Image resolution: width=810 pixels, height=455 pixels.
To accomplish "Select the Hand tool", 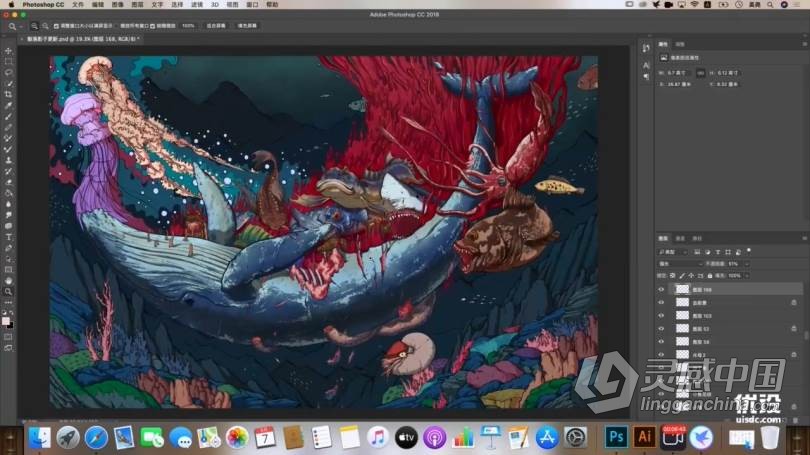I will (x=9, y=280).
